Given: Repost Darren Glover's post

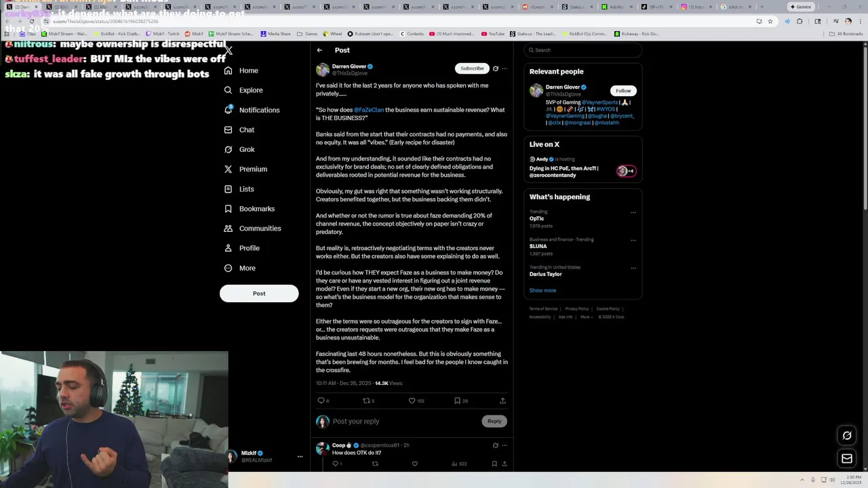Looking at the screenshot, I should click(367, 401).
